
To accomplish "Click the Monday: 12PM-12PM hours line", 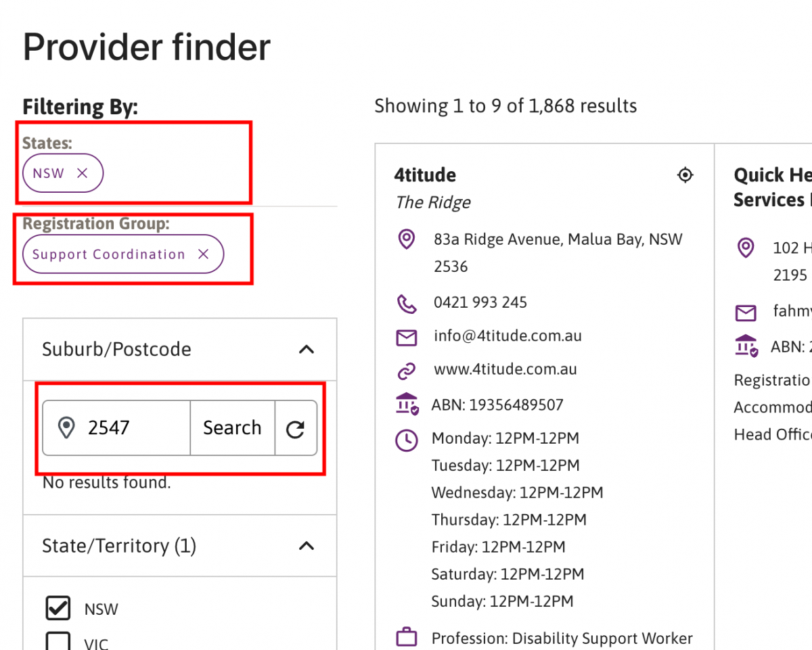I will coord(505,438).
